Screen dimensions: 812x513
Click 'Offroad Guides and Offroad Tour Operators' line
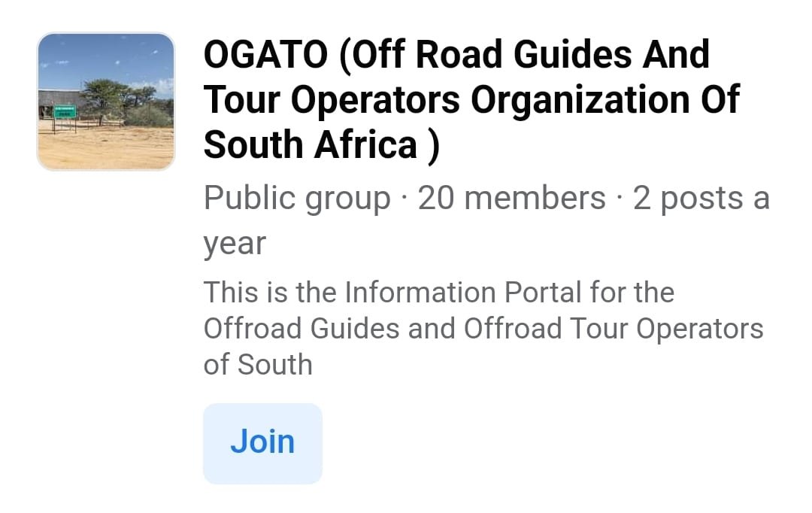coord(483,329)
